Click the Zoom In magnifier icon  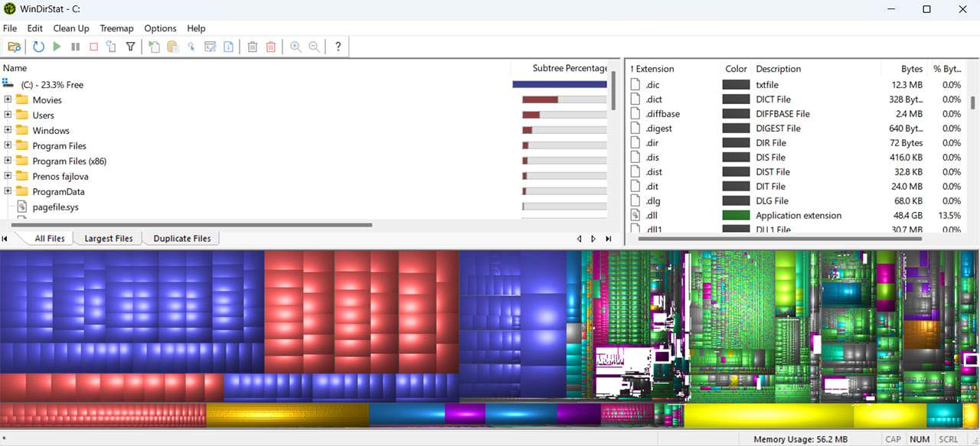click(296, 47)
